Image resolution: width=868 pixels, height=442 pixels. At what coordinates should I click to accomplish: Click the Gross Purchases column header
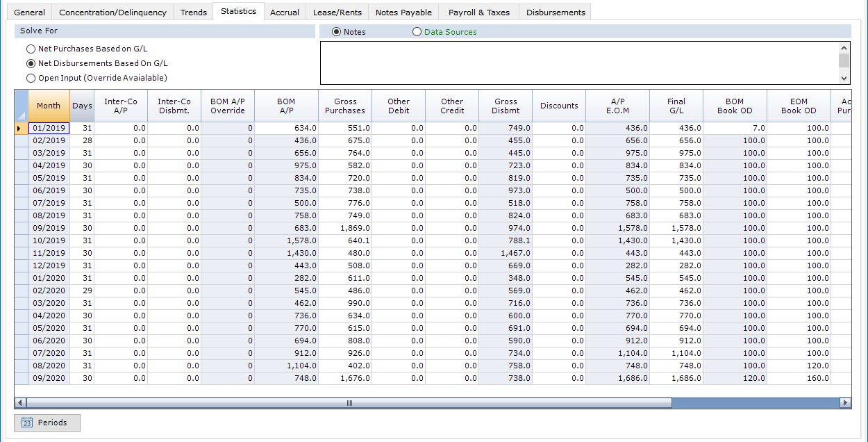coord(345,106)
